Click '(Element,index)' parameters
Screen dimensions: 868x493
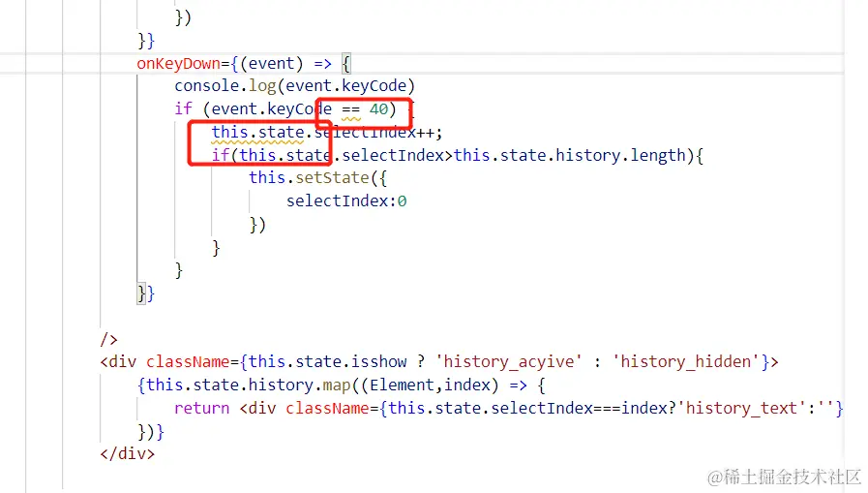click(430, 385)
